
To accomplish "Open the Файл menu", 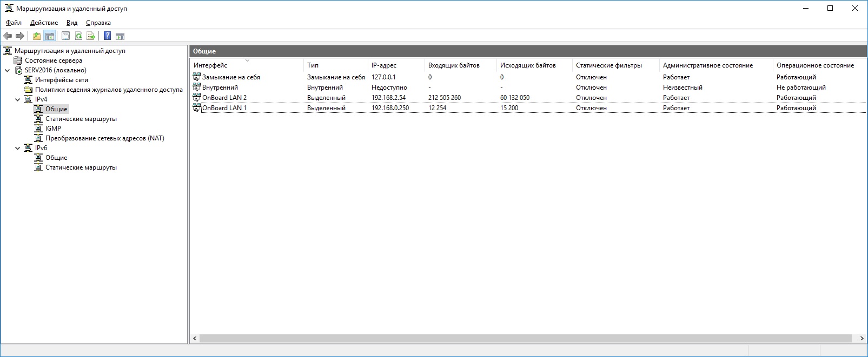I will [14, 23].
